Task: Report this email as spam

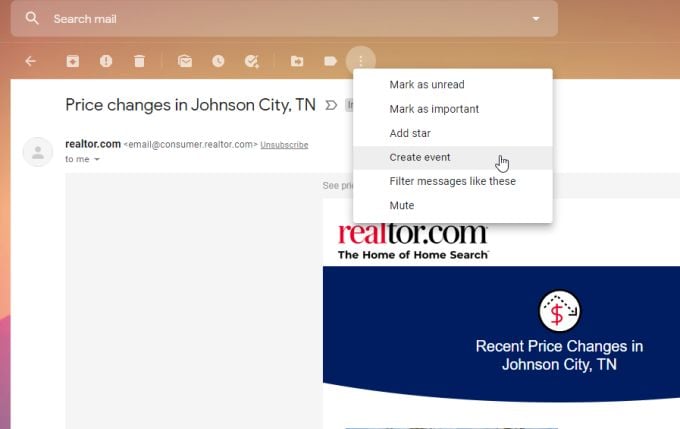Action: coord(106,61)
